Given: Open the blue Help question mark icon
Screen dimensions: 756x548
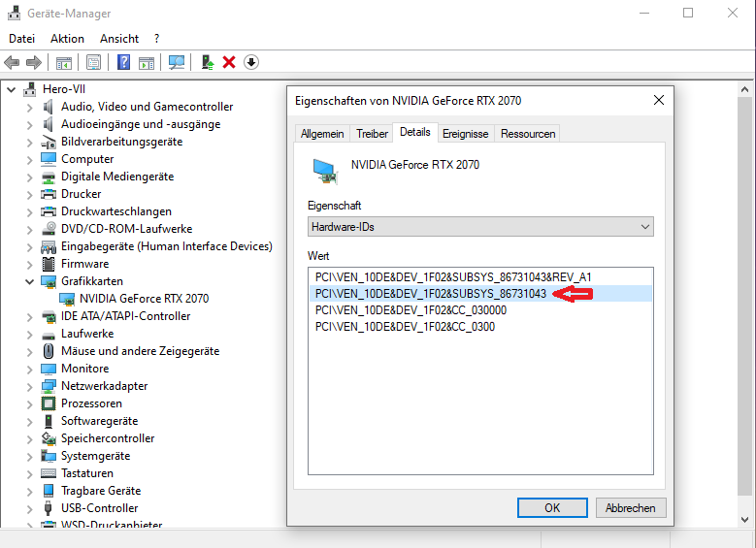Looking at the screenshot, I should [x=124, y=62].
